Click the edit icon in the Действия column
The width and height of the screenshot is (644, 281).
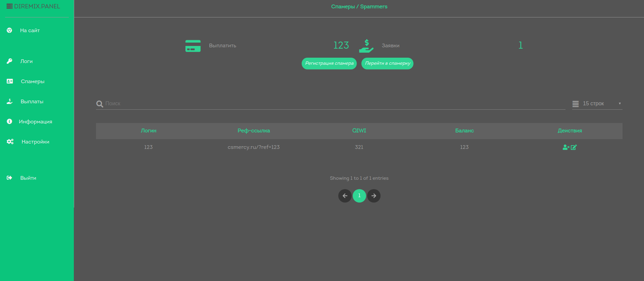click(574, 147)
